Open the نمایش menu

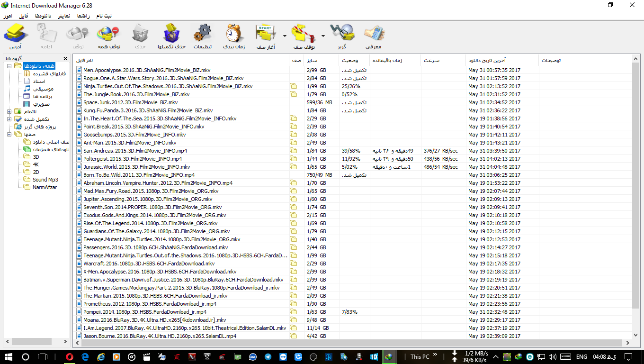63,16
